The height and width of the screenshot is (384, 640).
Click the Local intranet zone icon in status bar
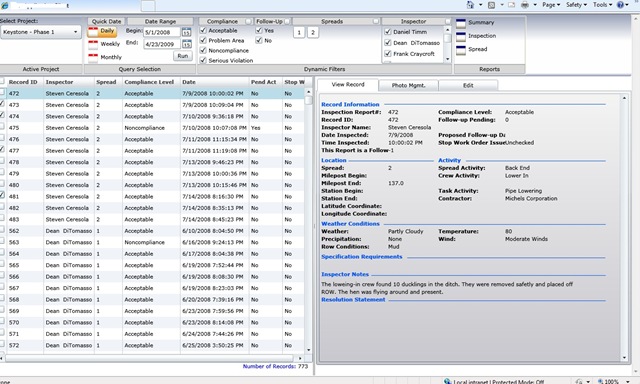point(448,382)
